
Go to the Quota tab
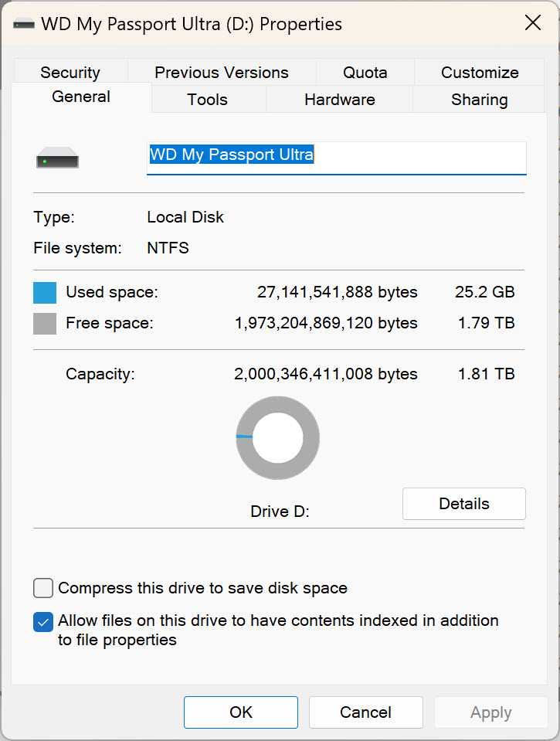[x=365, y=73]
